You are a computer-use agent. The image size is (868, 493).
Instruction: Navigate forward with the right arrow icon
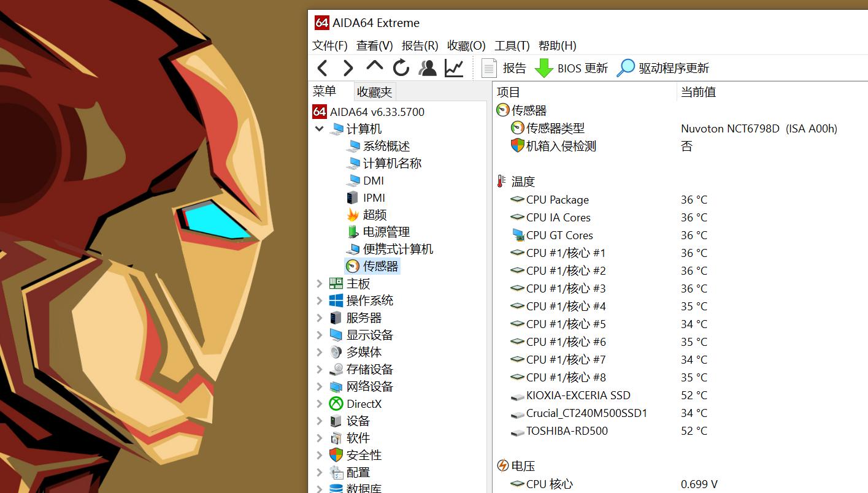pos(348,68)
